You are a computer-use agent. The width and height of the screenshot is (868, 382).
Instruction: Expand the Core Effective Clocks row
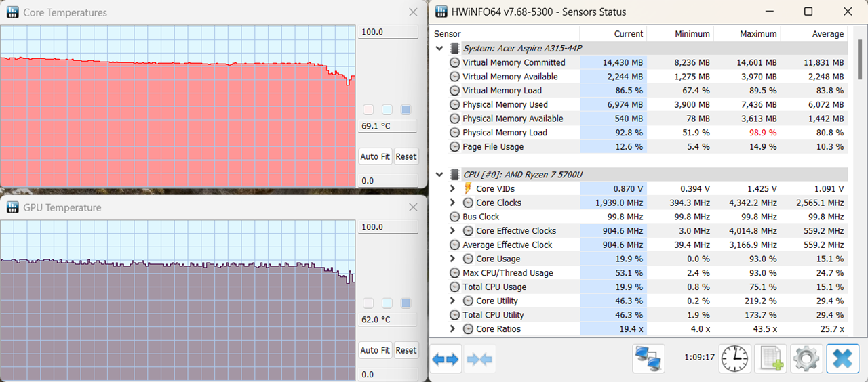(x=453, y=231)
